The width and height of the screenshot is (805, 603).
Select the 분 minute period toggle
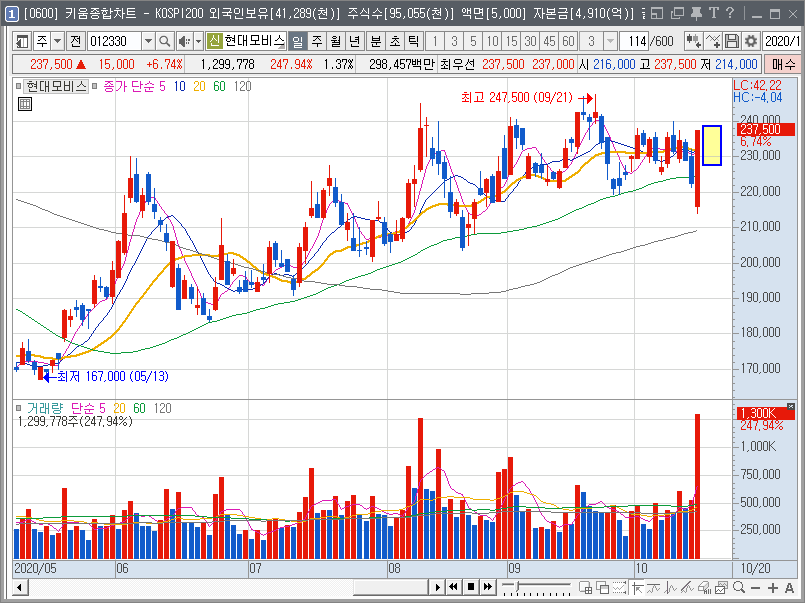tap(376, 41)
